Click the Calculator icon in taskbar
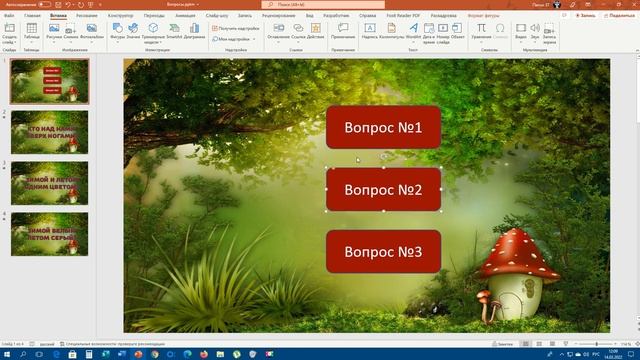The width and height of the screenshot is (640, 360). pos(89,354)
